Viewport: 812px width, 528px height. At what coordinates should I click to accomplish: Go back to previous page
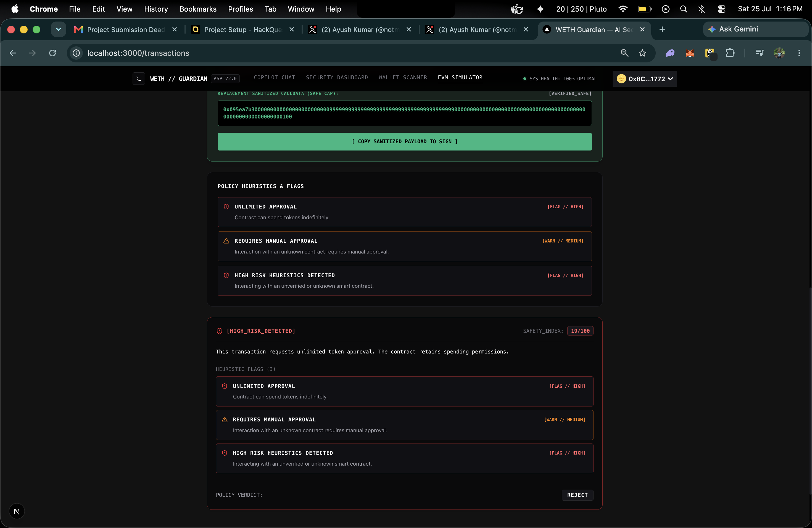pyautogui.click(x=13, y=53)
